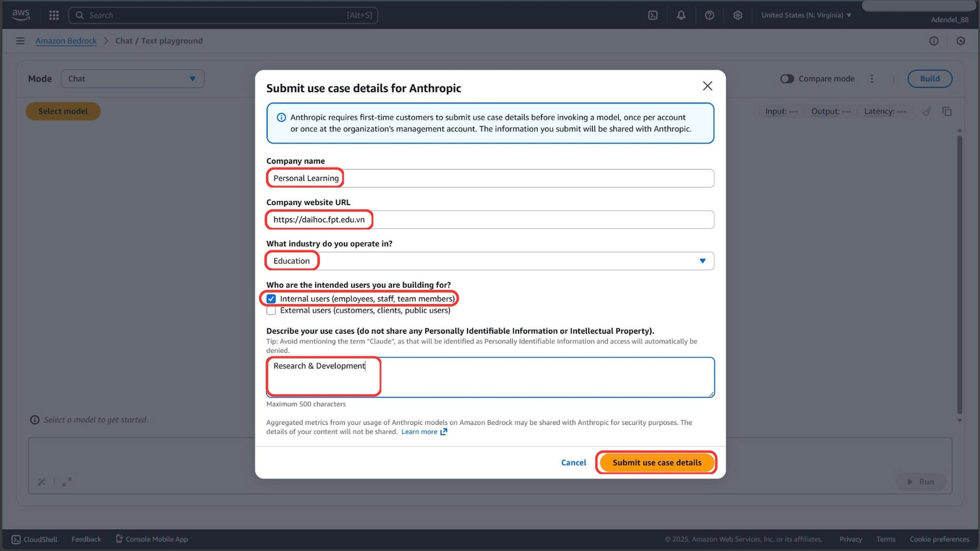Copy metrics using the copy icon
980x551 pixels.
pos(947,111)
